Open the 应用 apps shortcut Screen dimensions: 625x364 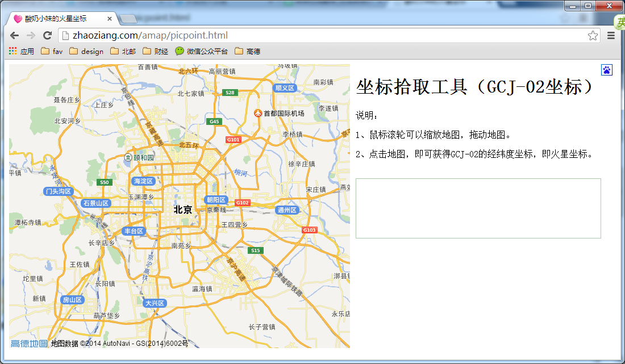[22, 51]
